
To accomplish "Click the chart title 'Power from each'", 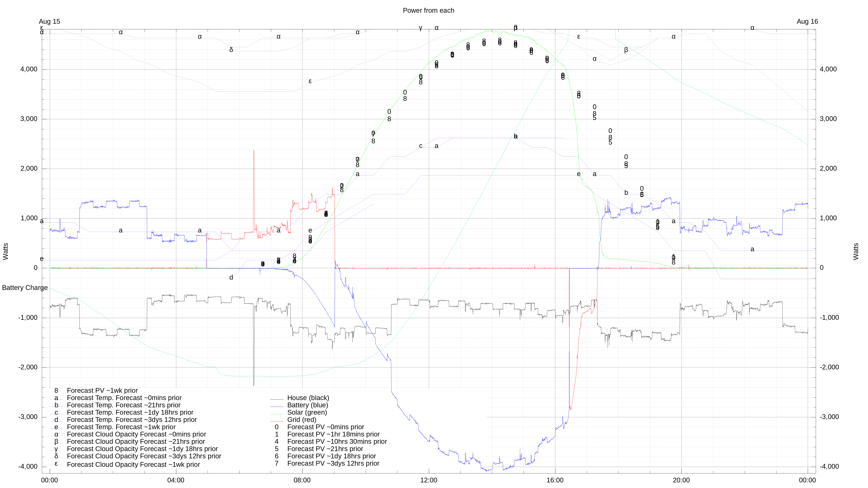I will pyautogui.click(x=428, y=11).
